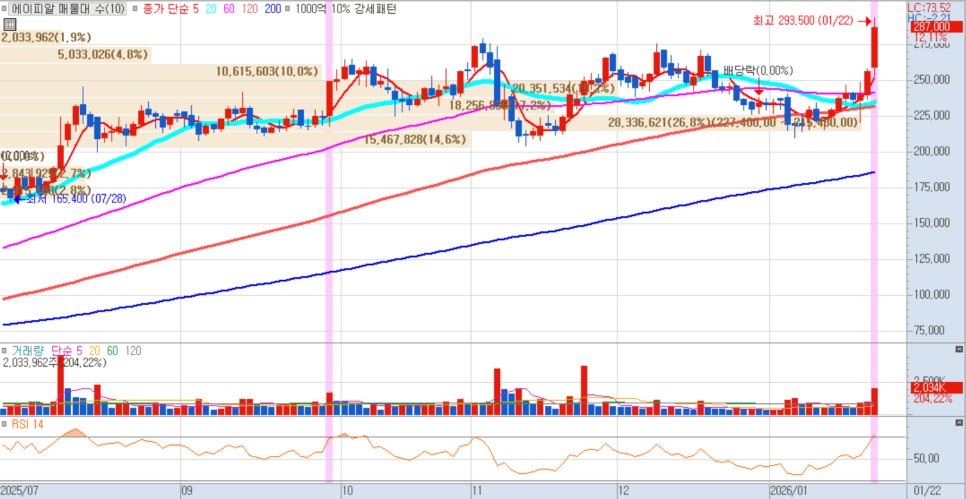The height and width of the screenshot is (499, 966).
Task: Click the tallest red volume bar in July
Action: click(60, 384)
